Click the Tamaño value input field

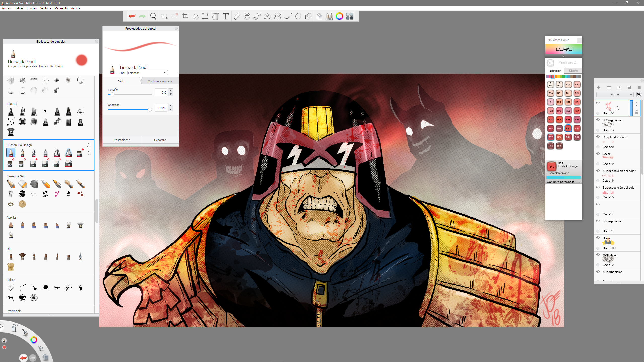coord(161,93)
